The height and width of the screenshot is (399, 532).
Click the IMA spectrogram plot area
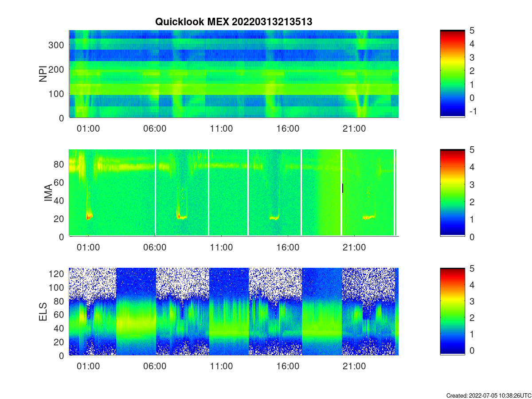(234, 193)
